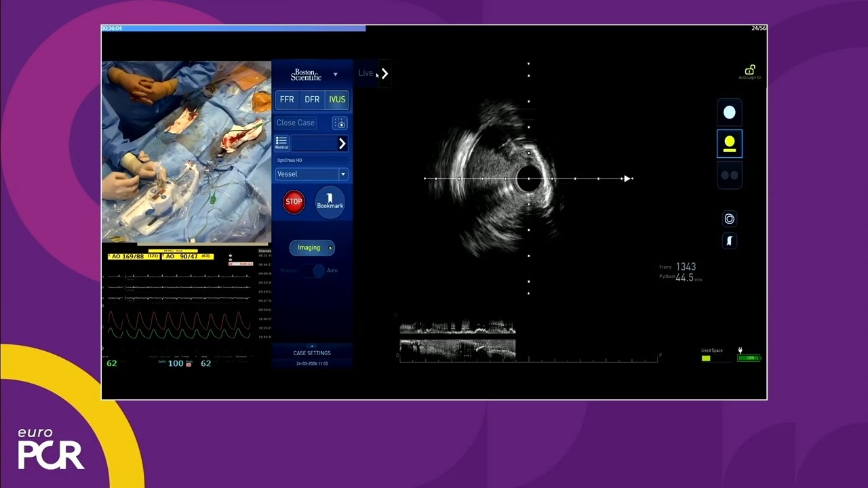Click the pullback value 44.5 mm

click(x=688, y=278)
